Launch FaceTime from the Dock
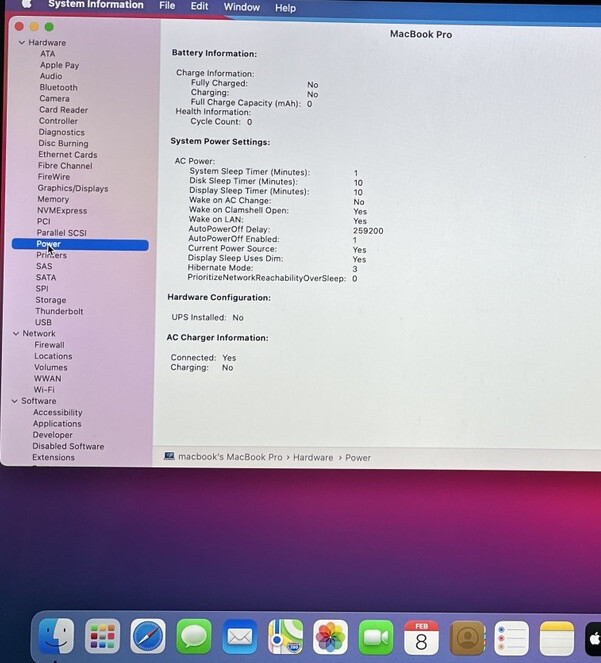This screenshot has width=601, height=663. [x=376, y=636]
